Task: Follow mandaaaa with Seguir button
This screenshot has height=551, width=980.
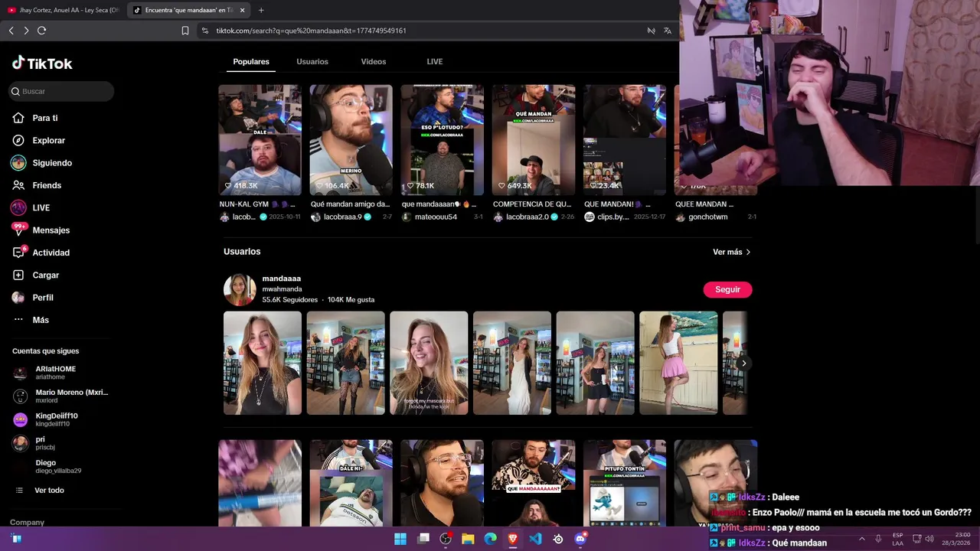Action: click(x=727, y=289)
